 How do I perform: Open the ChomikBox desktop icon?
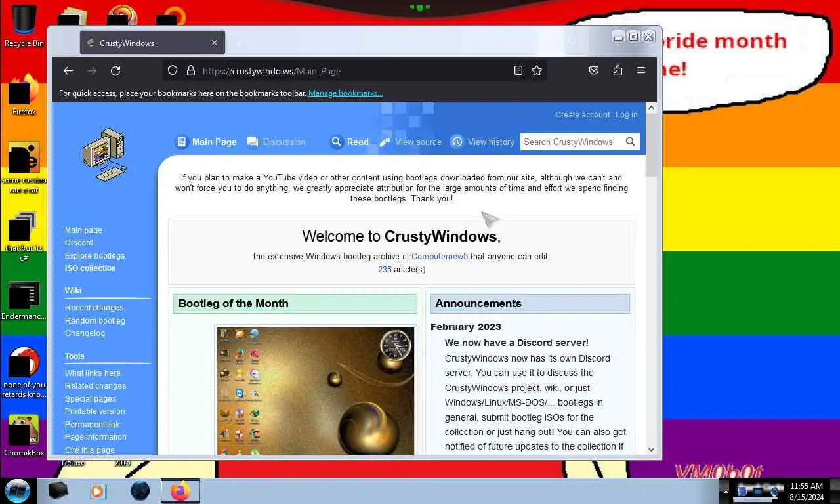point(24,436)
